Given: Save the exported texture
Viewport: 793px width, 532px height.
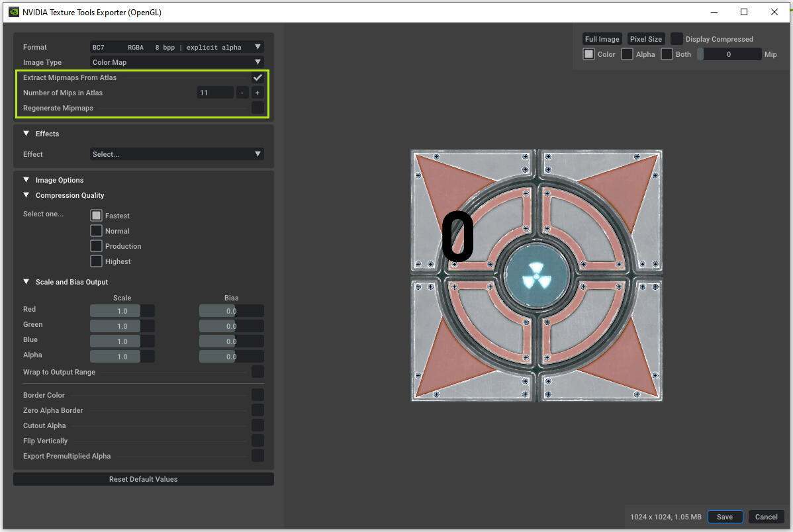Looking at the screenshot, I should (x=725, y=517).
